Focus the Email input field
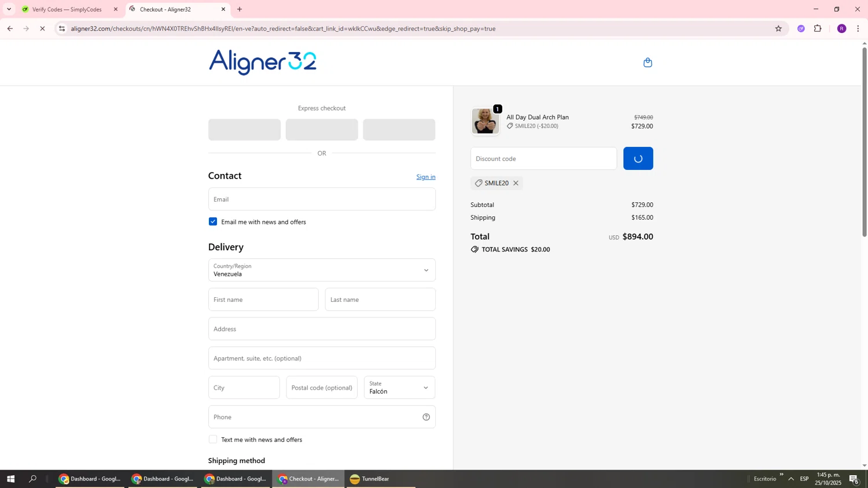Viewport: 868px width, 488px height. click(x=322, y=199)
